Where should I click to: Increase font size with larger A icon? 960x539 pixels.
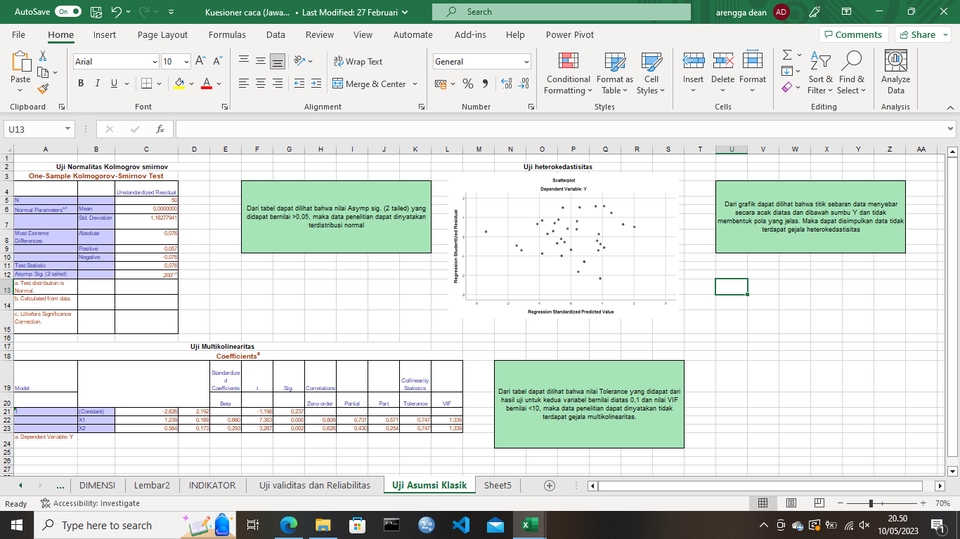[200, 61]
